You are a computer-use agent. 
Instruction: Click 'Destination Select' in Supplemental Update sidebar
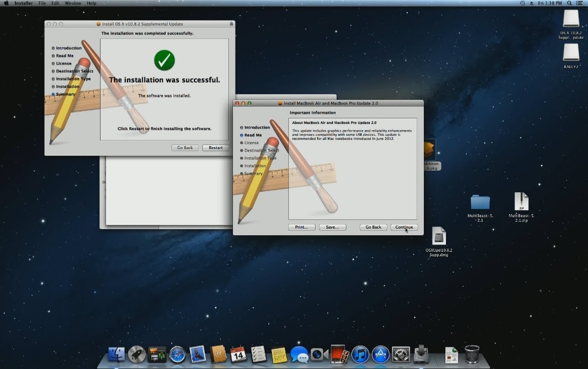74,71
